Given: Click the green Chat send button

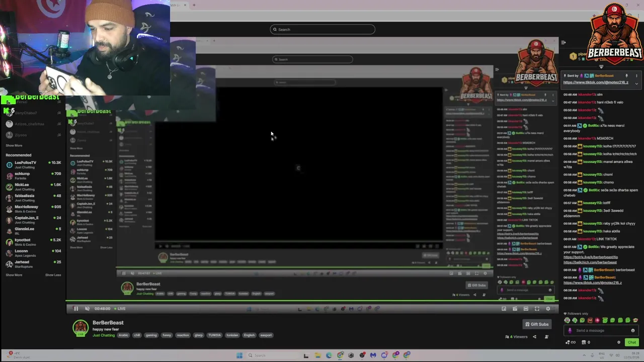Looking at the screenshot, I should (x=632, y=342).
